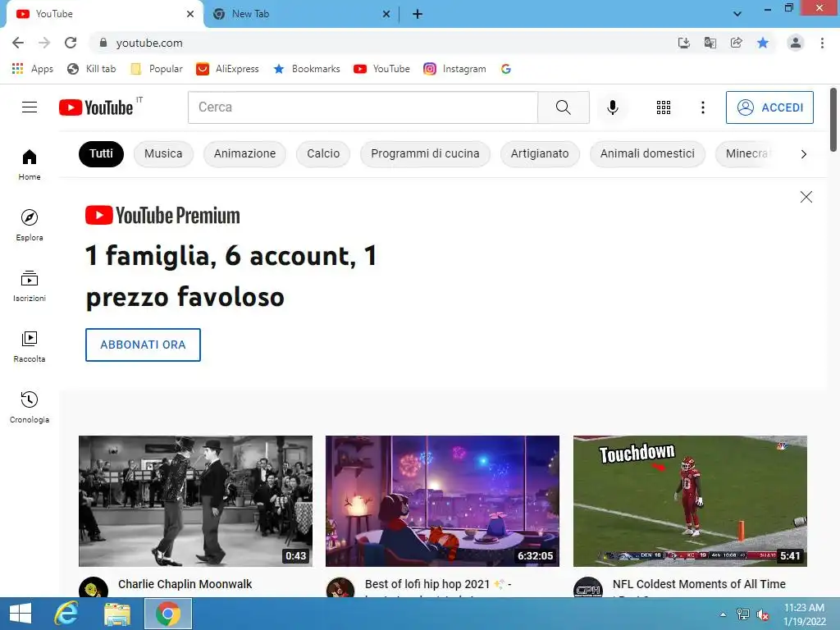Open the AliExpress bookmark
Viewport: 840px width, 630px height.
(x=227, y=69)
